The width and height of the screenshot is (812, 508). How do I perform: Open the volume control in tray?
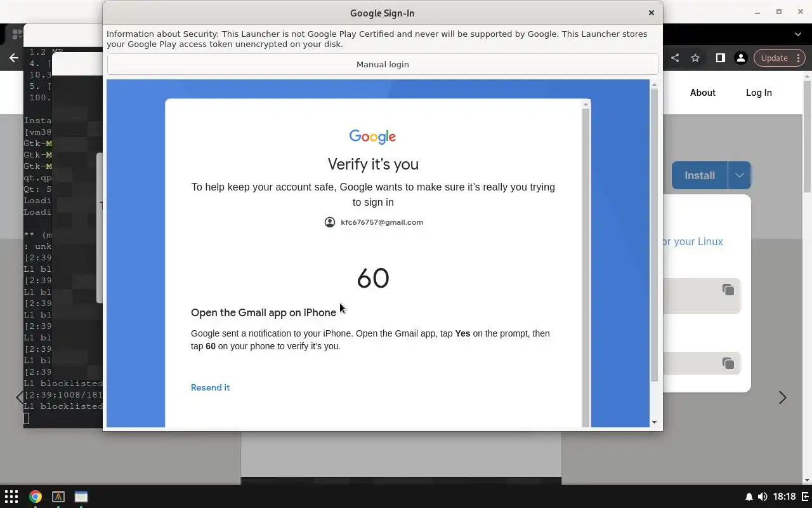click(762, 497)
